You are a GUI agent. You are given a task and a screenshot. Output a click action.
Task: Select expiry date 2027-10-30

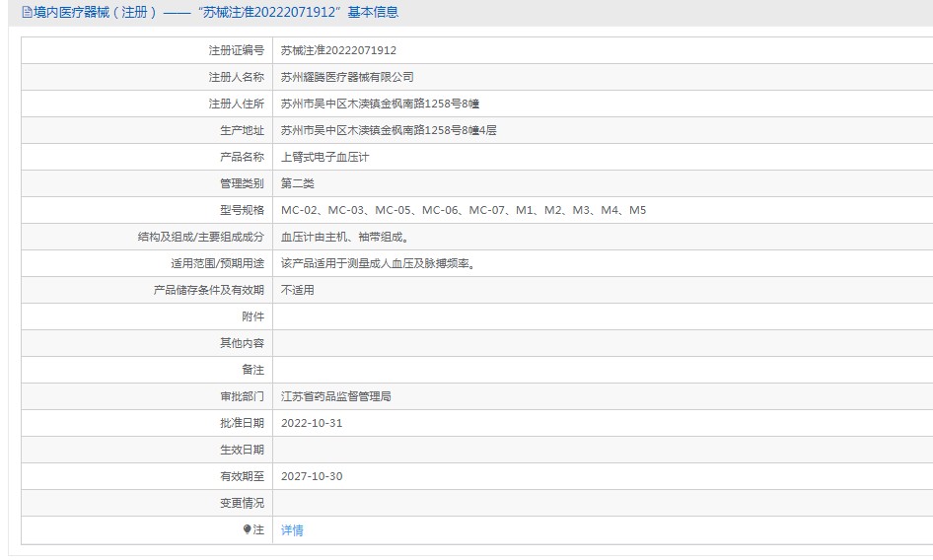[x=312, y=476]
